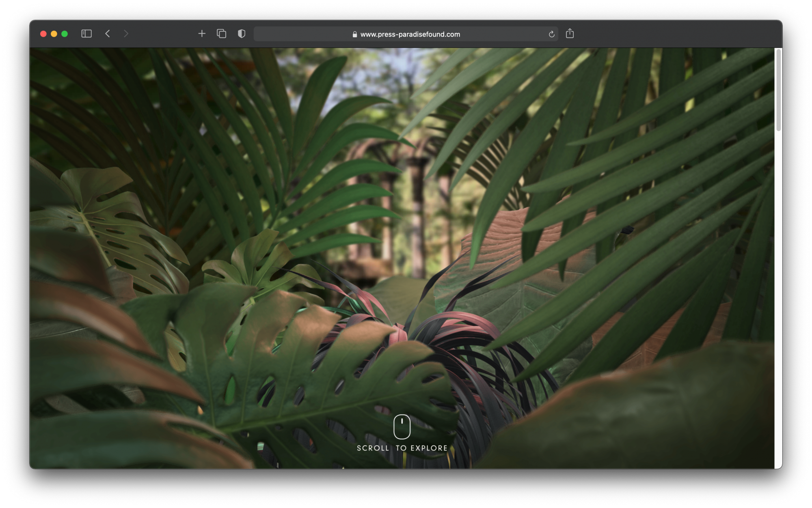Go back to the previous page
The image size is (812, 508).
(108, 34)
